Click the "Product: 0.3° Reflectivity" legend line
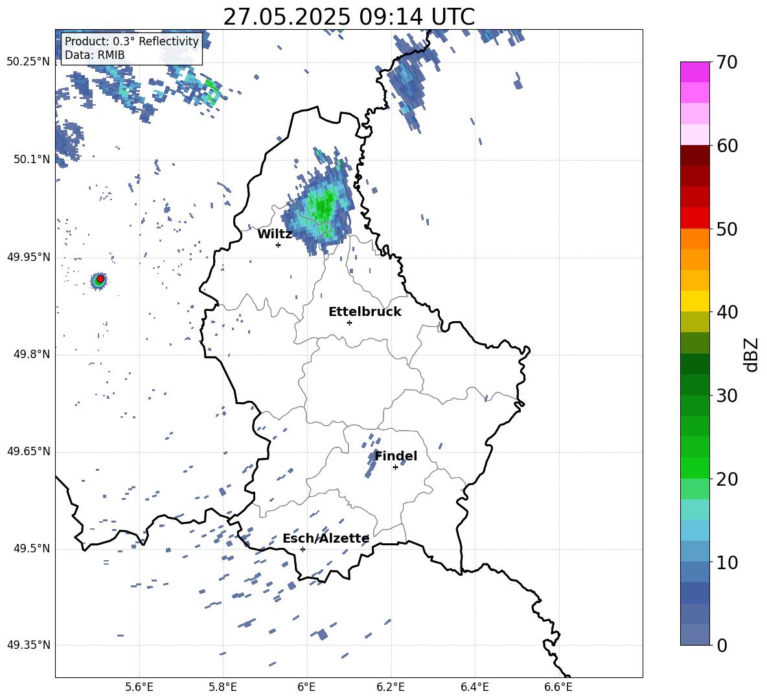 pyautogui.click(x=132, y=41)
